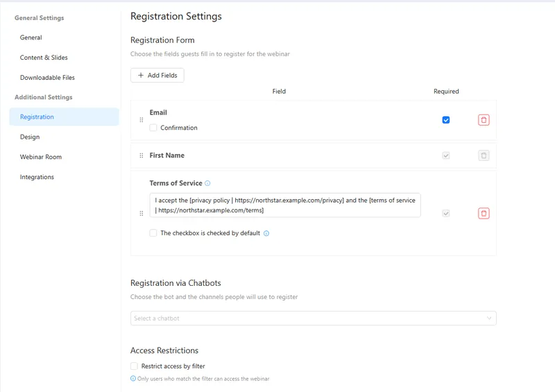The image size is (555, 392).
Task: Click the Registration Settings page title
Action: click(x=176, y=16)
